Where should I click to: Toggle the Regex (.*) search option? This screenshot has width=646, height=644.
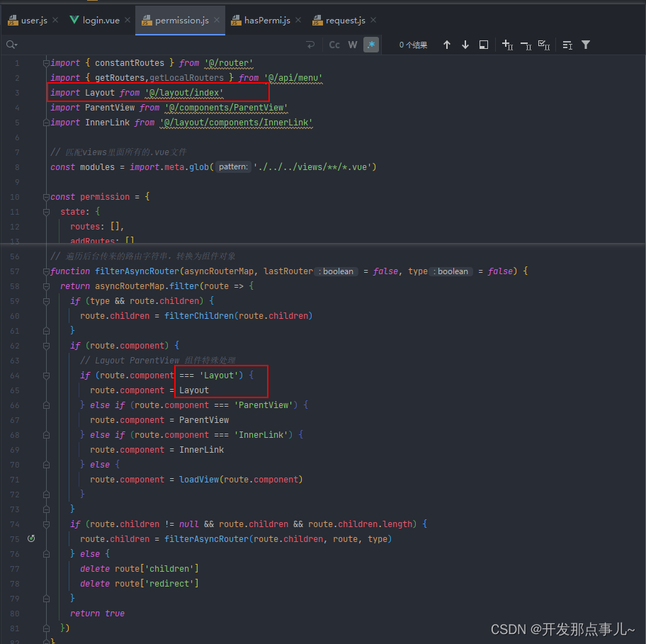tap(370, 45)
